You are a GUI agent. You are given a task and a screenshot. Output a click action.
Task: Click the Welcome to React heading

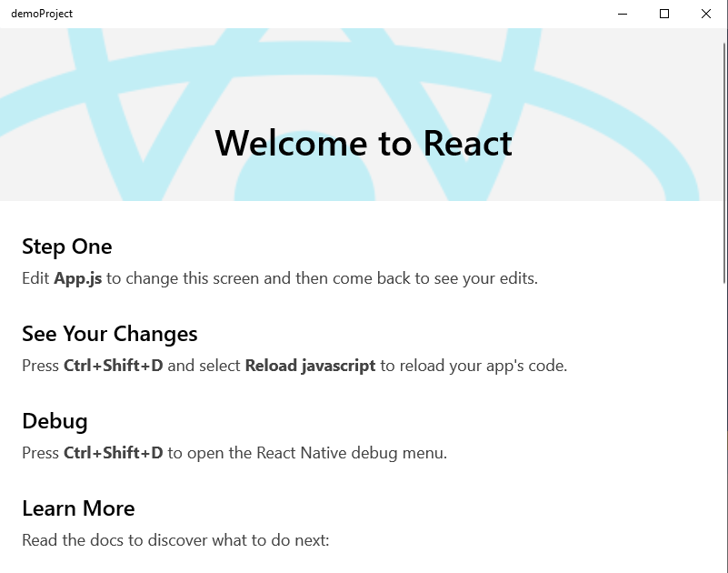coord(363,143)
